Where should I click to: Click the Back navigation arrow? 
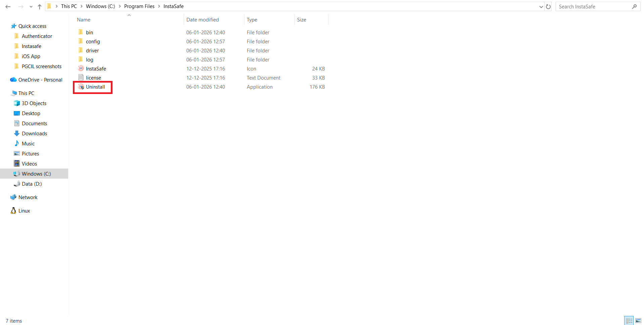click(8, 7)
